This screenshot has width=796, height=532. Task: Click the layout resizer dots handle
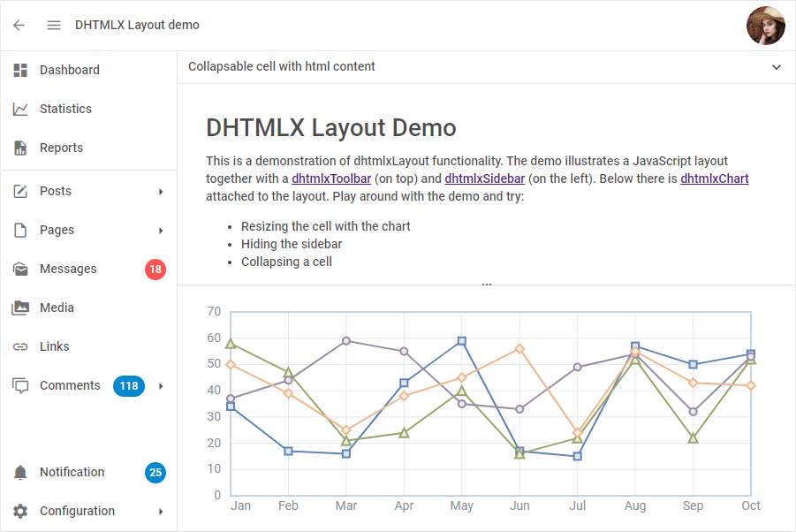coord(487,285)
